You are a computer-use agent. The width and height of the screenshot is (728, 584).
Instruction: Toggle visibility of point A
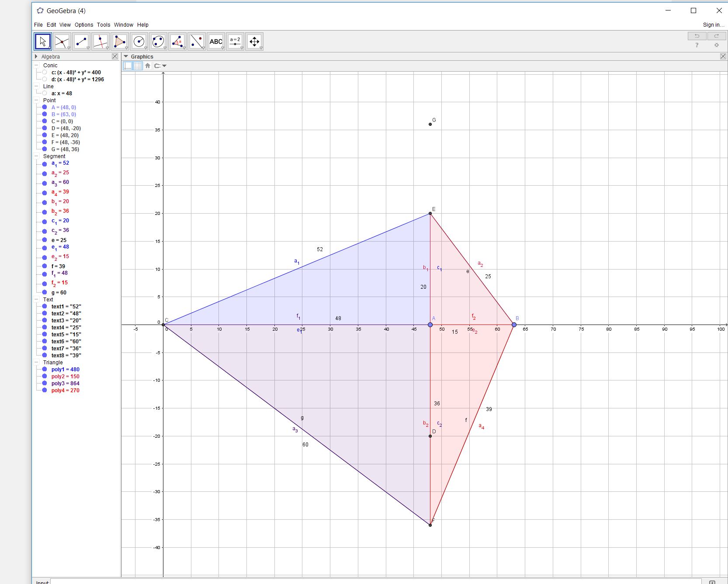click(x=45, y=107)
